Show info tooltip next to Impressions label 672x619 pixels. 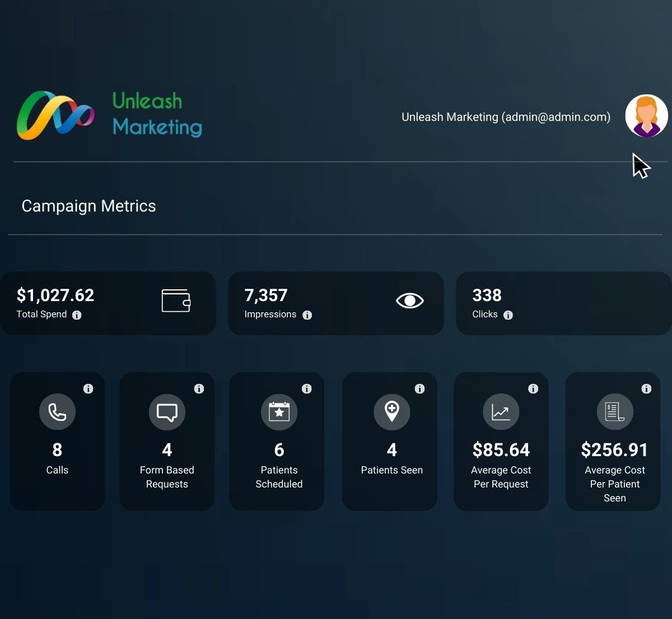point(307,315)
